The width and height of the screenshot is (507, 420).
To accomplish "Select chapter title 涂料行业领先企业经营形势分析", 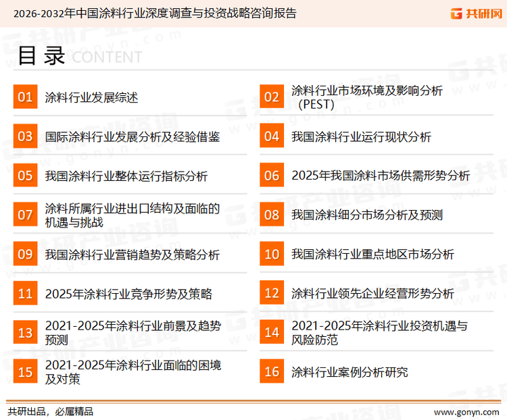I will coord(372,293).
